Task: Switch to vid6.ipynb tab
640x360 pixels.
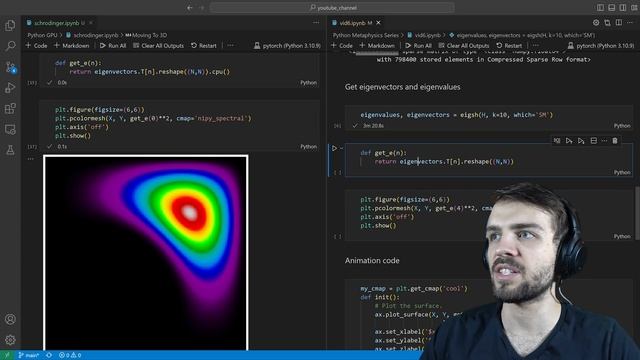Action: click(352, 23)
